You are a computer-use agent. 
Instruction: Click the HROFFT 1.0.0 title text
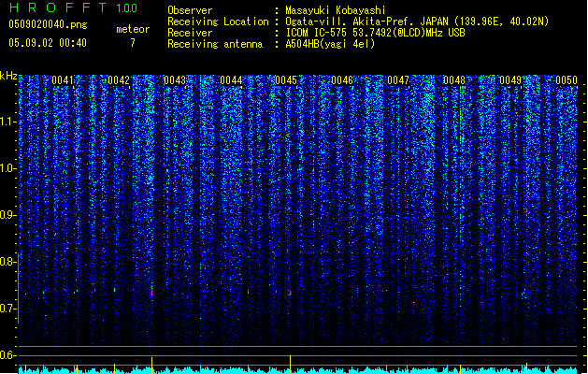[x=74, y=7]
